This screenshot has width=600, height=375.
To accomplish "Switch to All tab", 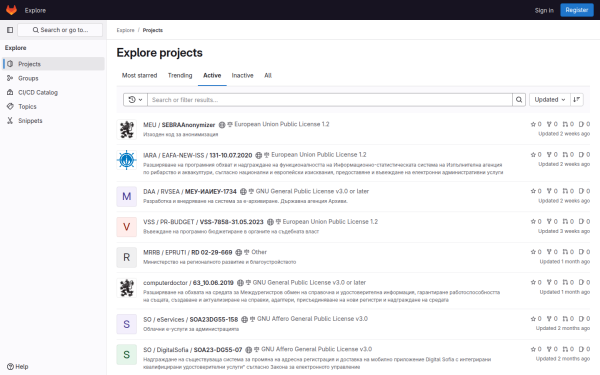I will [x=268, y=75].
